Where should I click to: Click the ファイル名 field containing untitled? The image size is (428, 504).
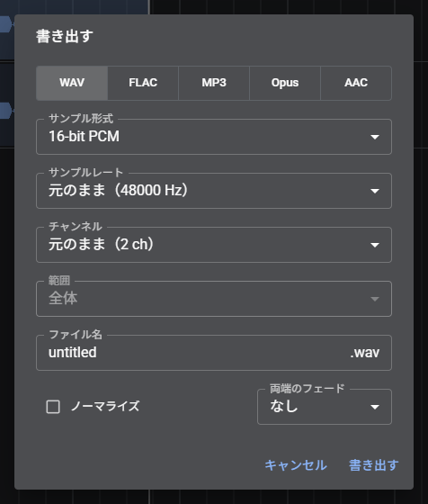tap(214, 353)
